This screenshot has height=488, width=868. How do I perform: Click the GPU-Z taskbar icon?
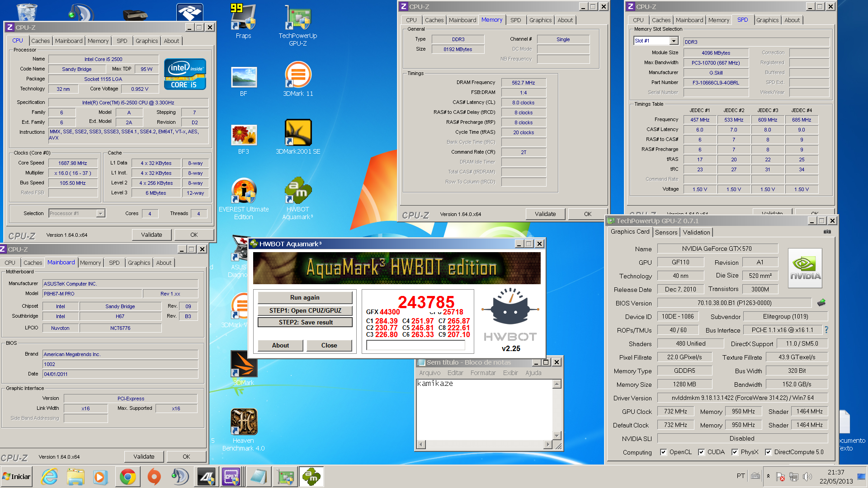286,477
